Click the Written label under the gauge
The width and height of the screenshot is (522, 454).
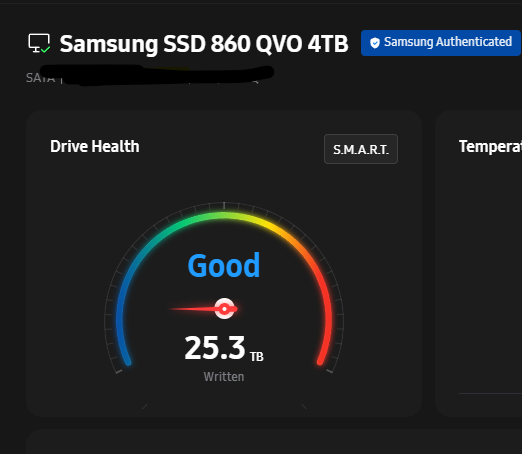pos(224,377)
